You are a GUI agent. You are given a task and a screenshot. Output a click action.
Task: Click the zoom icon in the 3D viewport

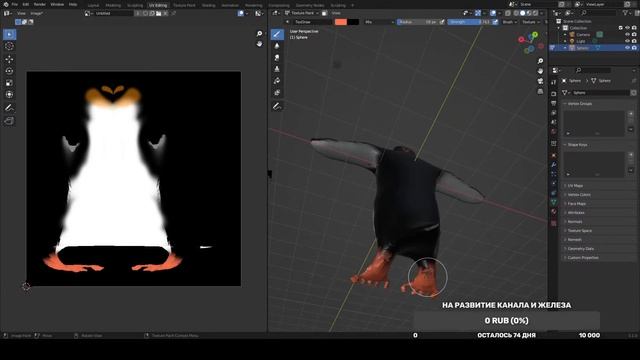coord(540,61)
